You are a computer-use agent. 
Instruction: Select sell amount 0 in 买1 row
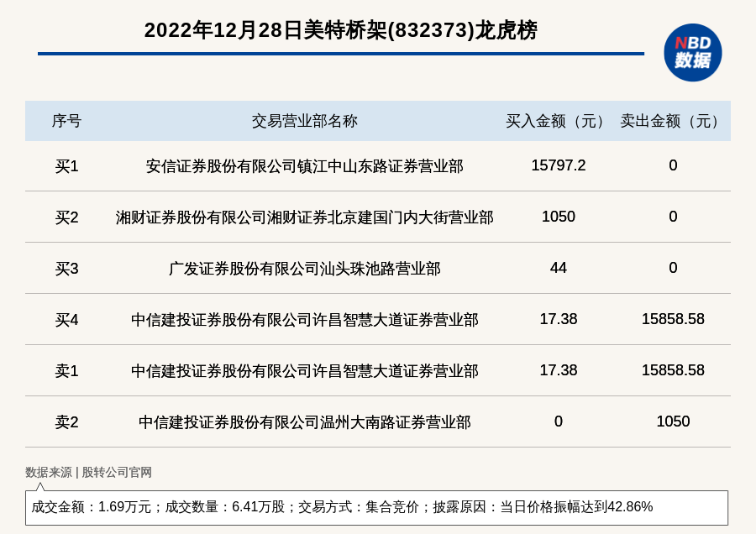(x=673, y=165)
